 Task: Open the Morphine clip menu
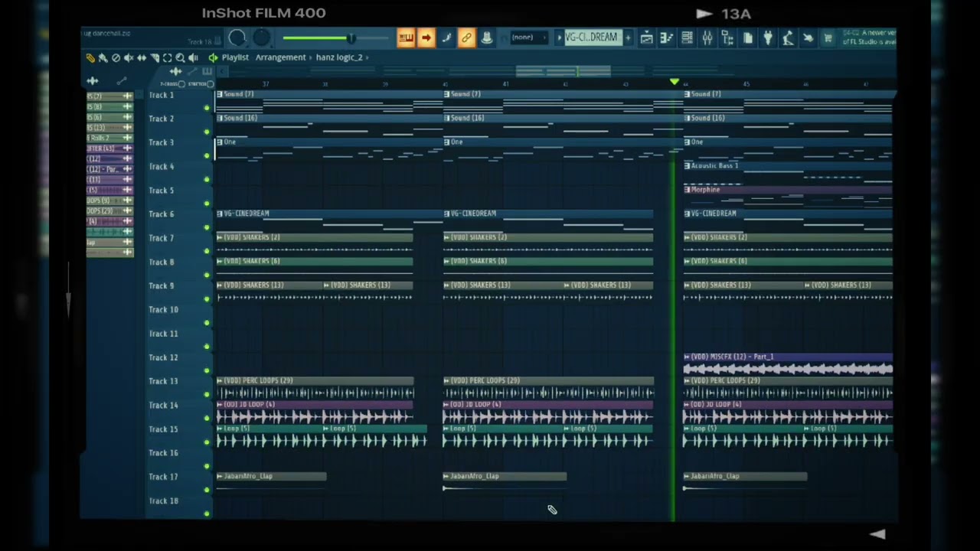[688, 189]
